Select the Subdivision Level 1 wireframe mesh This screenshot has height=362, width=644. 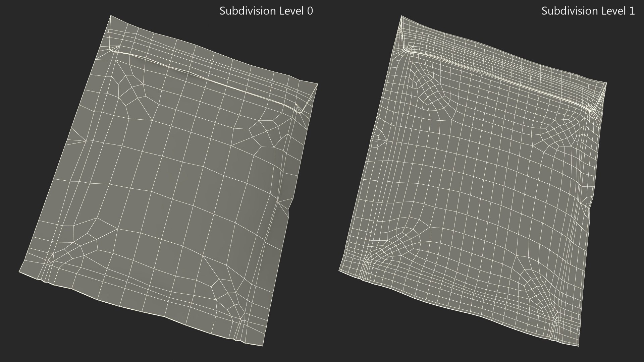(473, 181)
